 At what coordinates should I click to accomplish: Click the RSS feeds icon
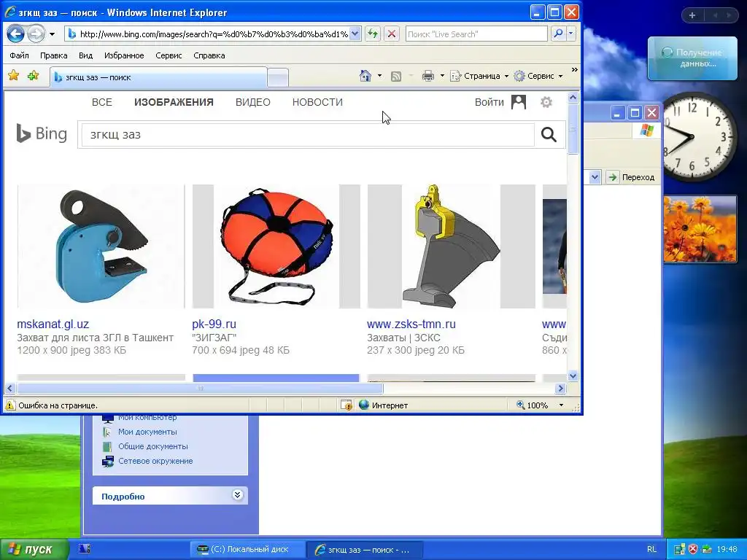point(396,76)
